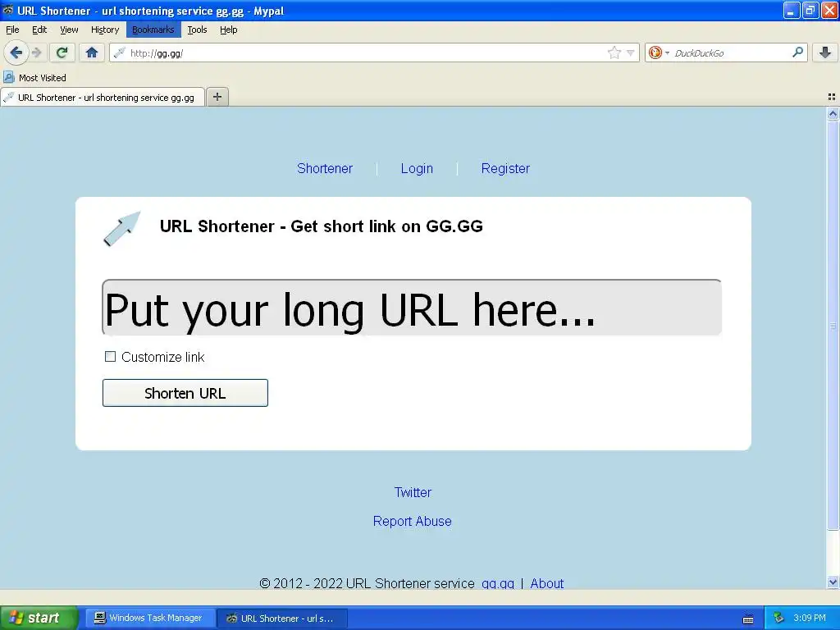Visit the Twitter link
The width and height of the screenshot is (840, 630).
(413, 492)
